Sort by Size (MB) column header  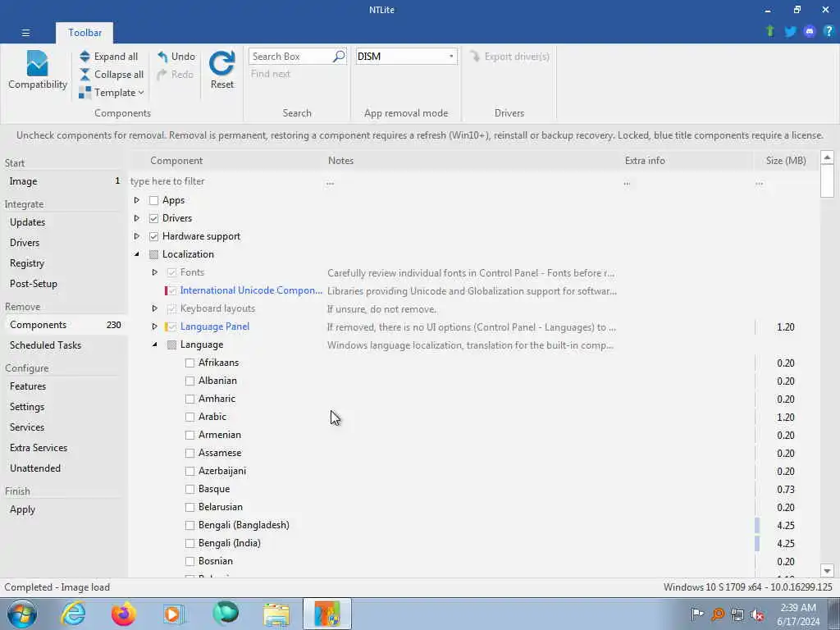pos(786,161)
